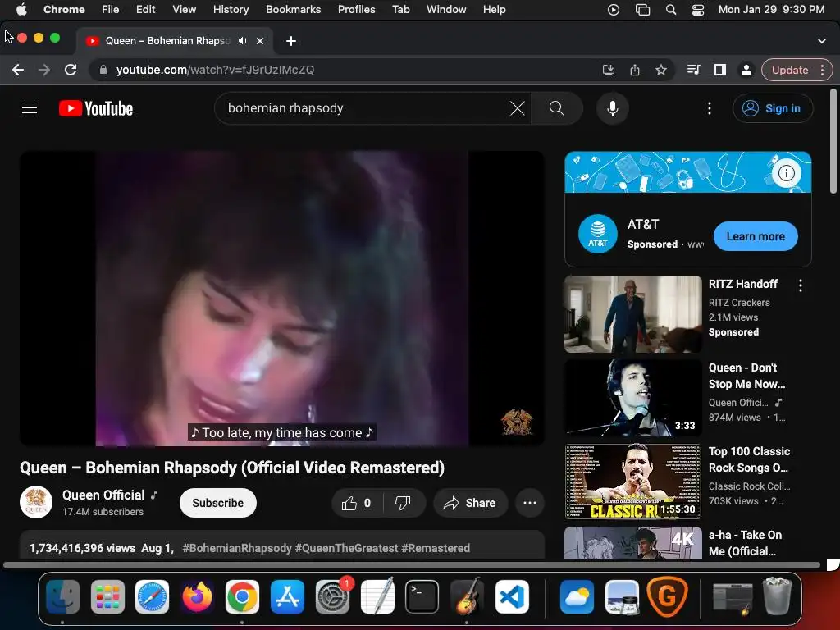
Task: Open the Window menu
Action: [x=446, y=10]
